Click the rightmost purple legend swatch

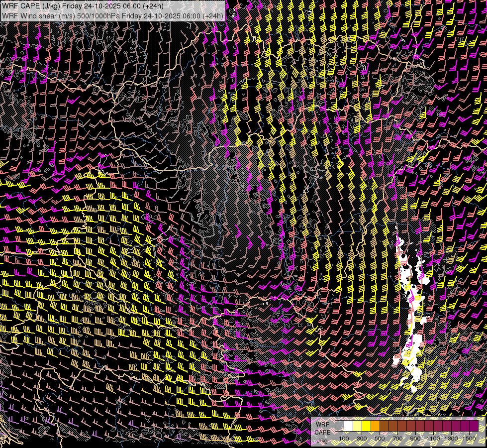click(474, 426)
